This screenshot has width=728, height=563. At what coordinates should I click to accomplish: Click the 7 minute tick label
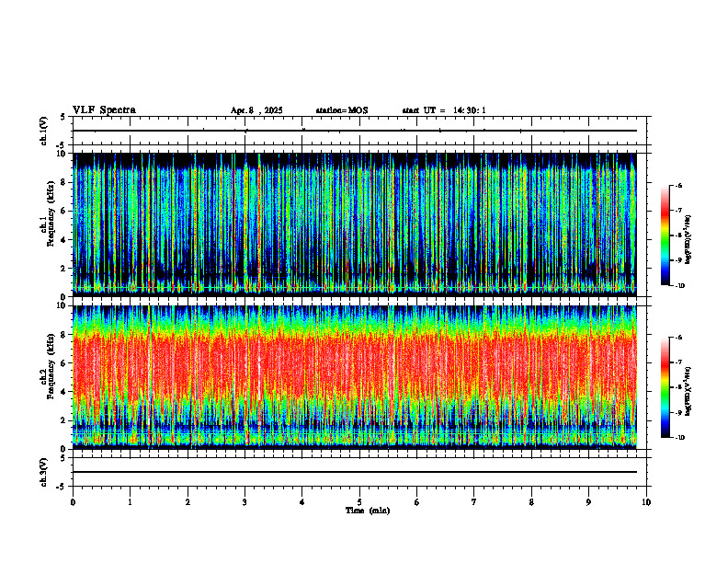click(474, 502)
